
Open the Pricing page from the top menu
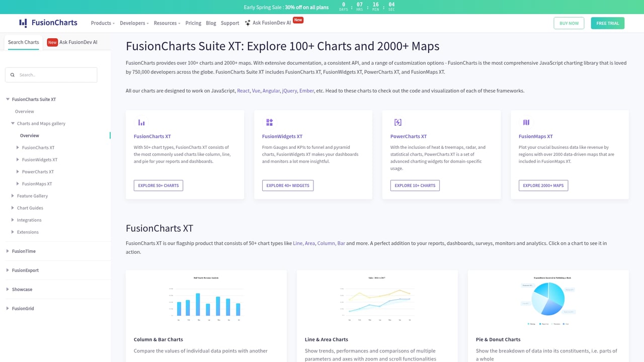point(193,23)
